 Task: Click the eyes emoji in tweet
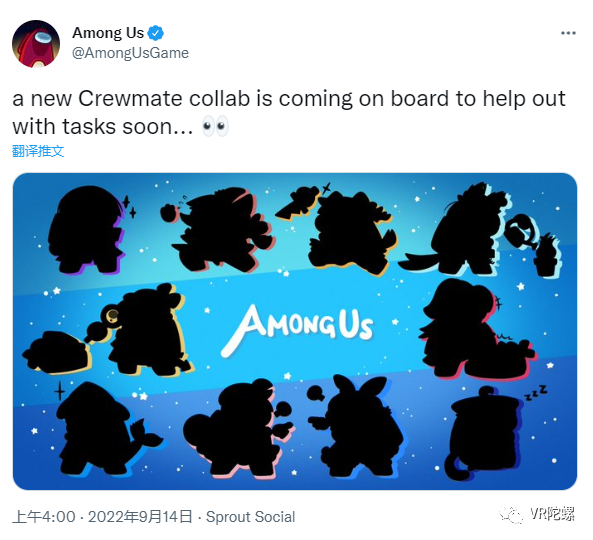[x=215, y=126]
